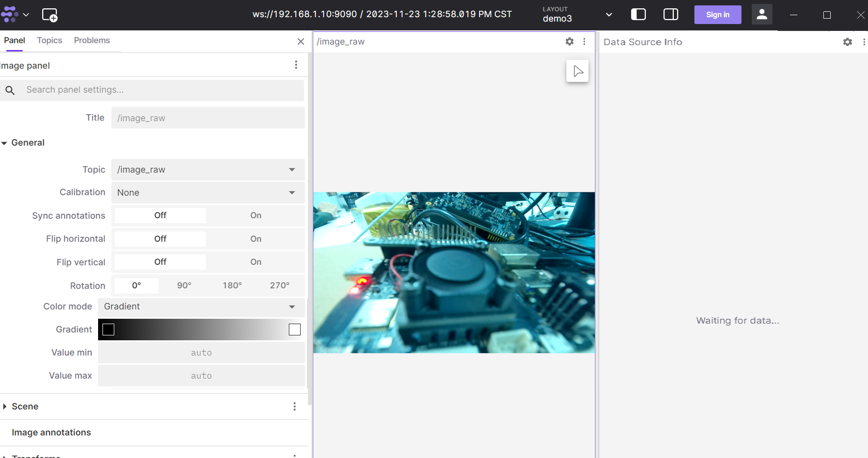Open the Topic dropdown

[208, 170]
